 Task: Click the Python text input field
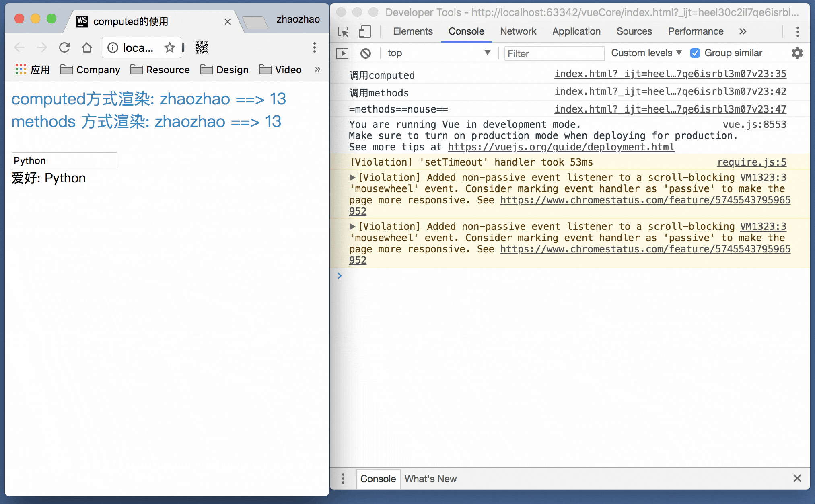click(64, 160)
